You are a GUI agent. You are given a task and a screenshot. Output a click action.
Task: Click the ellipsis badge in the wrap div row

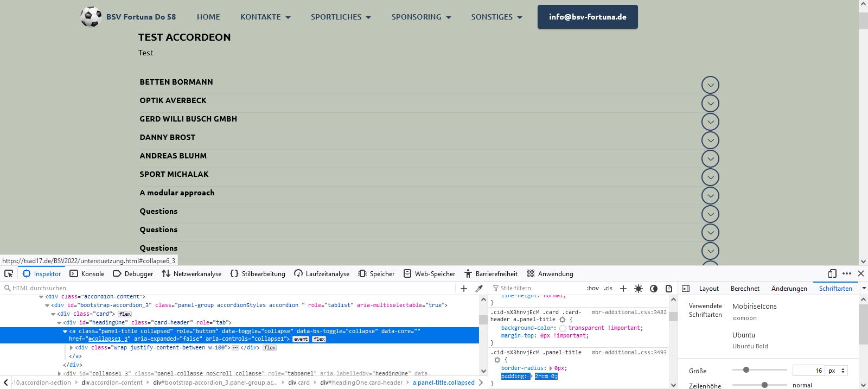235,348
